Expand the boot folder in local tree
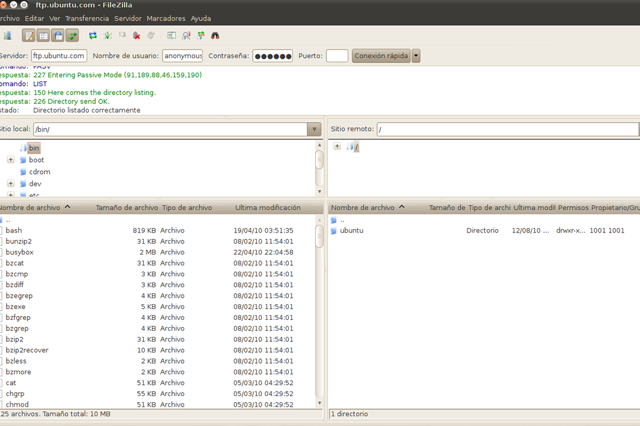The height and width of the screenshot is (426, 640). click(10, 160)
